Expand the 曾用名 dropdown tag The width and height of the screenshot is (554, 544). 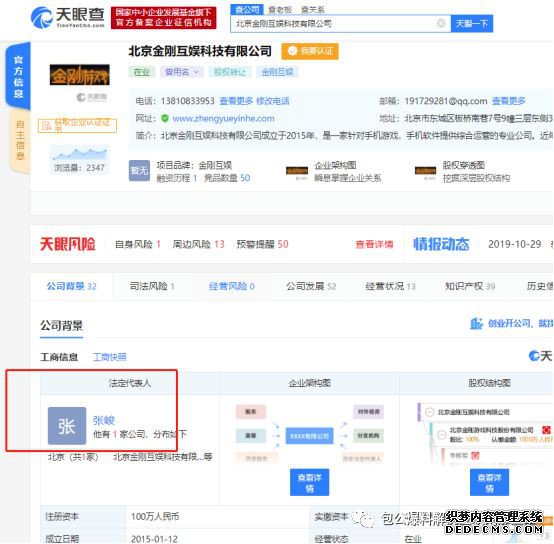182,72
